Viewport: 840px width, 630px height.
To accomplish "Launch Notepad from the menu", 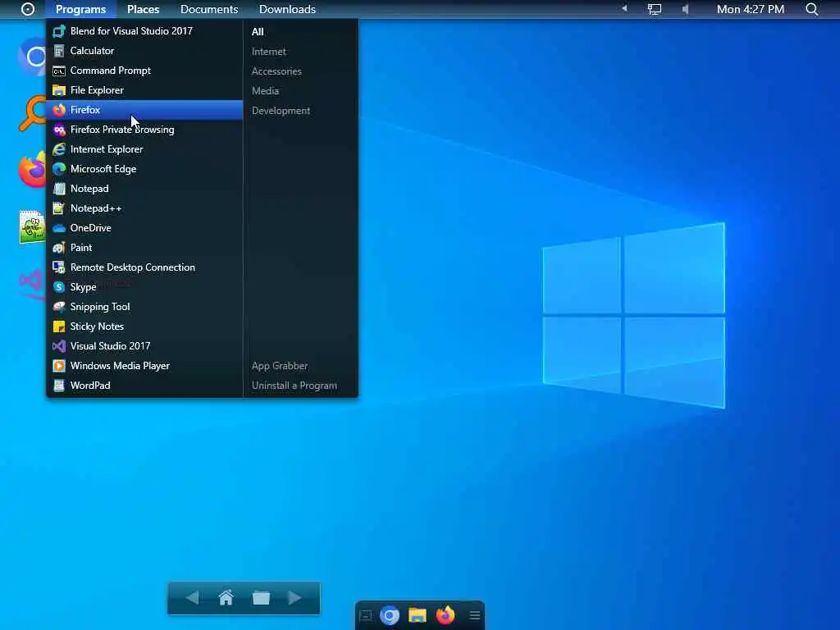I will tap(144, 189).
